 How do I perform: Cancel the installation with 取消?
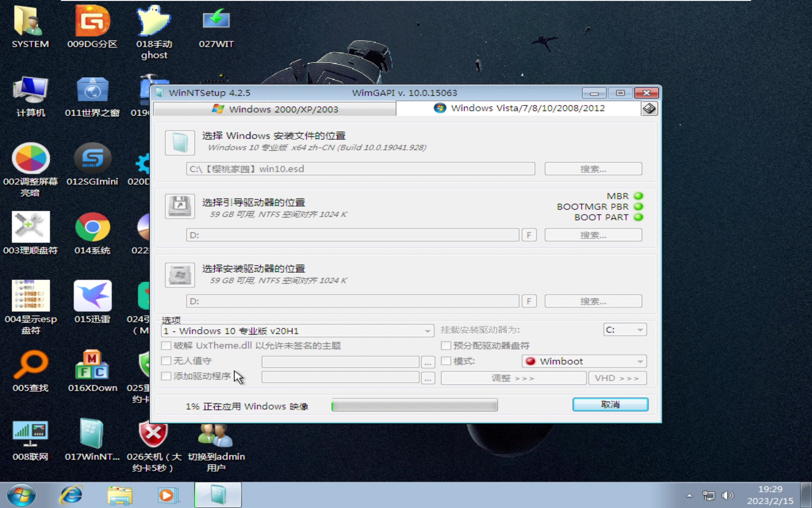(x=610, y=405)
